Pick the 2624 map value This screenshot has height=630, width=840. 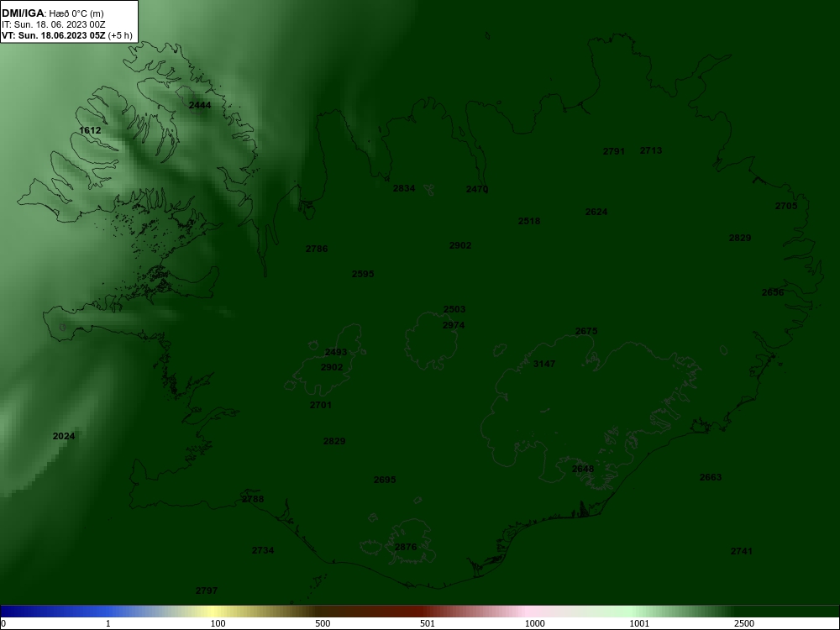pyautogui.click(x=596, y=213)
